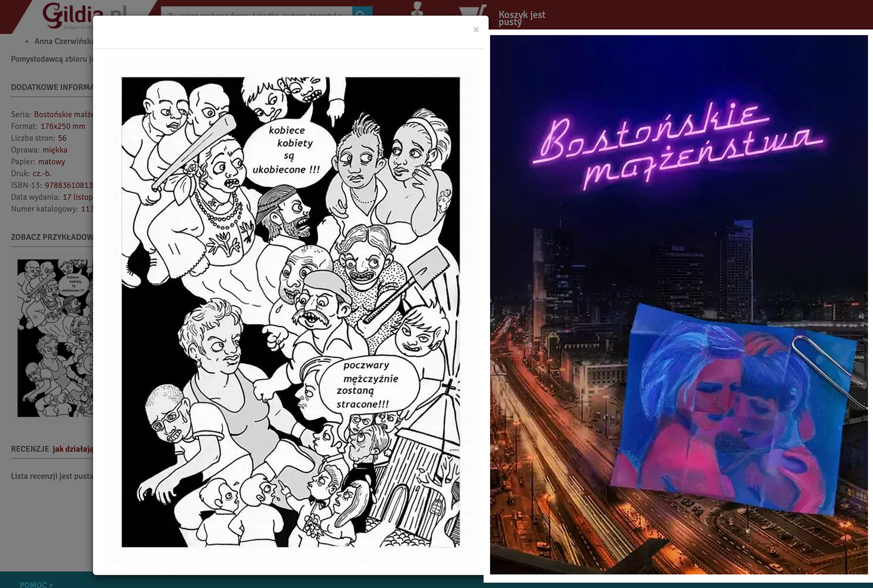Click the 'RECENZJE' heading

30,449
